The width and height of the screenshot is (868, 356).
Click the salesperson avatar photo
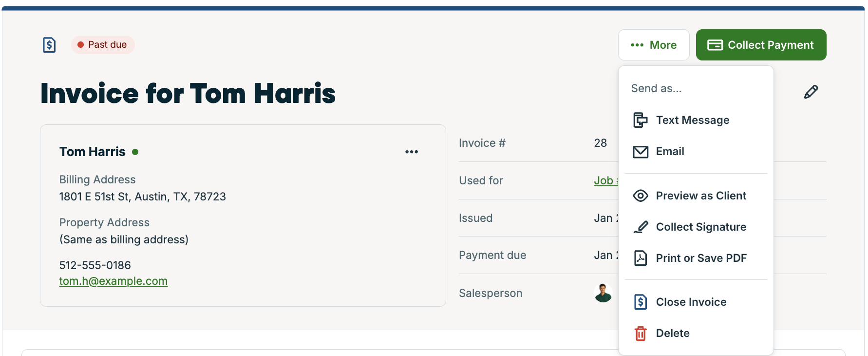(603, 293)
